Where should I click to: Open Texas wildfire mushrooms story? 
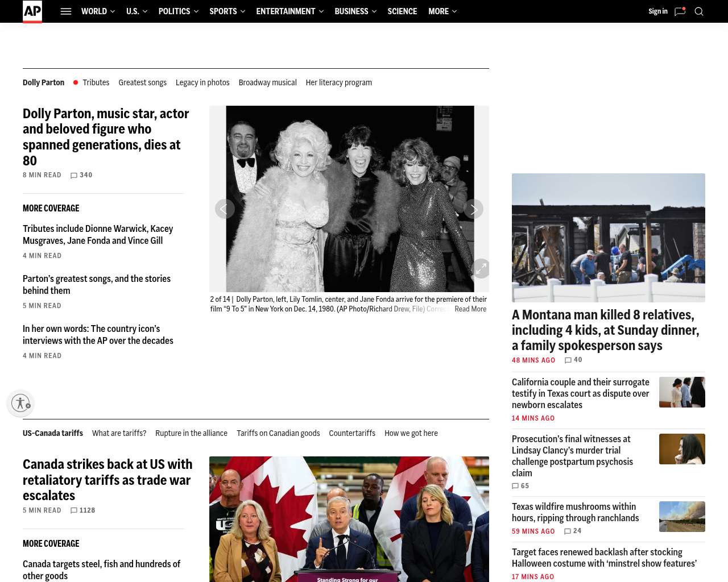(575, 512)
